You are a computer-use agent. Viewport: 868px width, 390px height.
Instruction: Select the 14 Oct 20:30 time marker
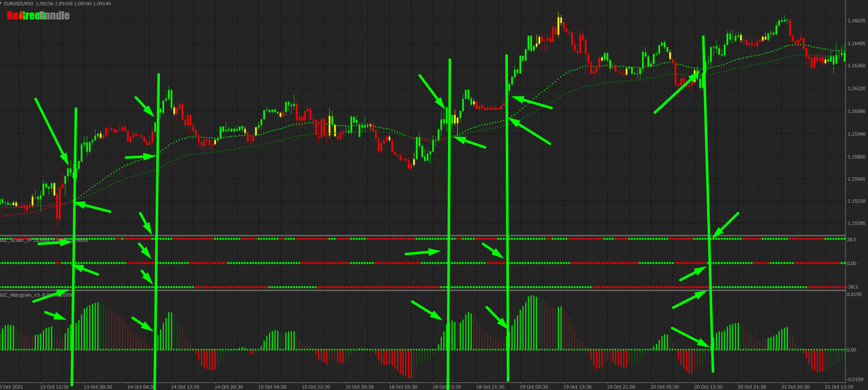coord(228,387)
